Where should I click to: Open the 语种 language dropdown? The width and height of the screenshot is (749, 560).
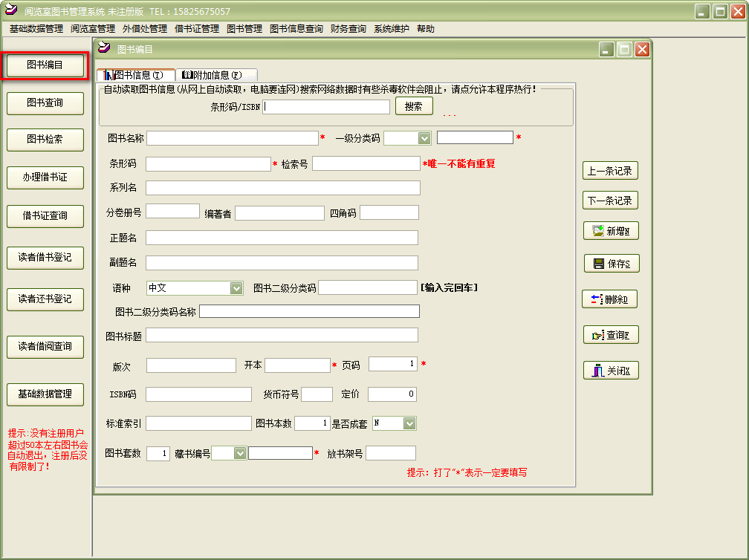(236, 288)
